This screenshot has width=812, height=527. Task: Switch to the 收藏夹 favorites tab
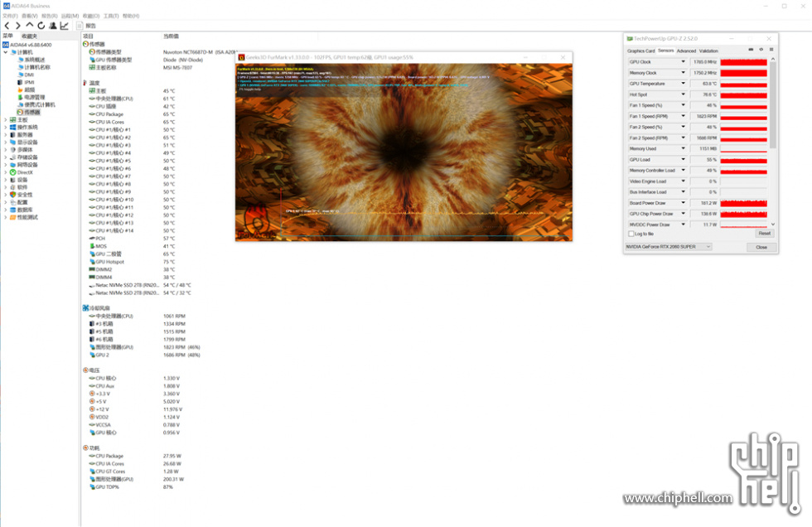coord(29,36)
